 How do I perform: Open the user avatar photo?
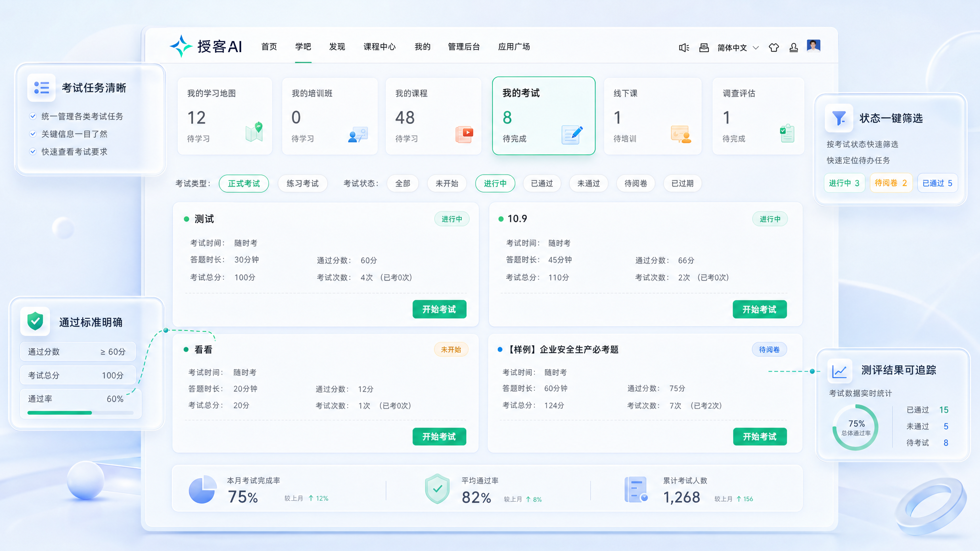pyautogui.click(x=813, y=46)
